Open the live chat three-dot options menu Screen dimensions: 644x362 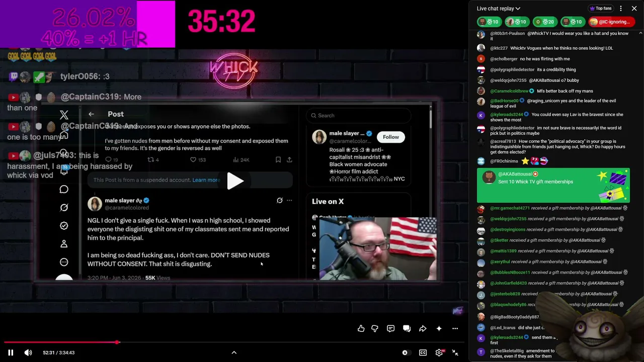point(621,9)
